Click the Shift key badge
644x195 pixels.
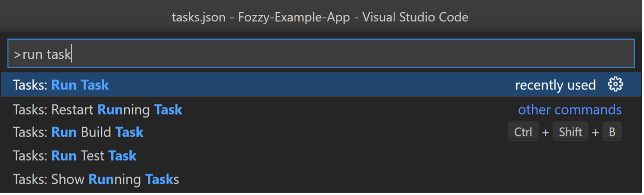570,132
